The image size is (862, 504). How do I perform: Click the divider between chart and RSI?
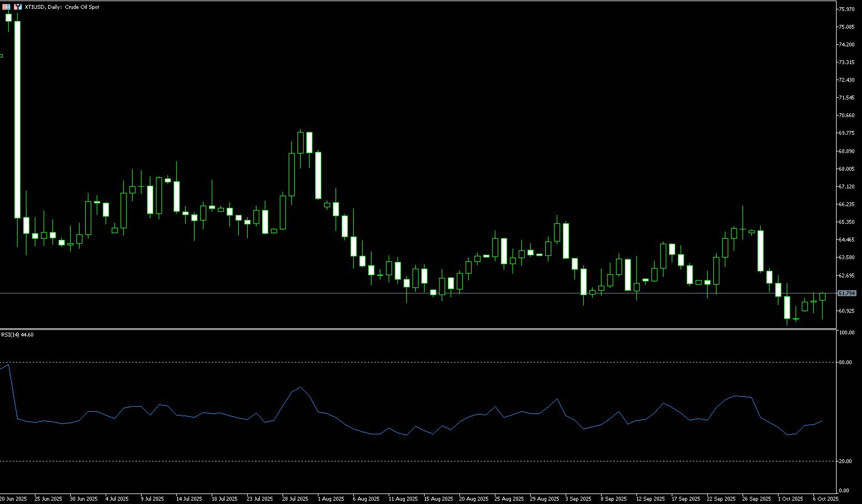415,329
